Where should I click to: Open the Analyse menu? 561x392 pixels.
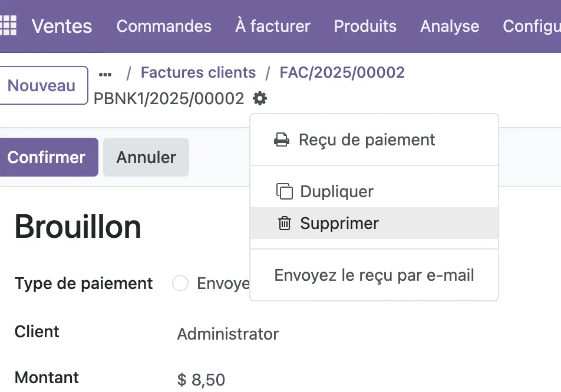click(x=450, y=26)
